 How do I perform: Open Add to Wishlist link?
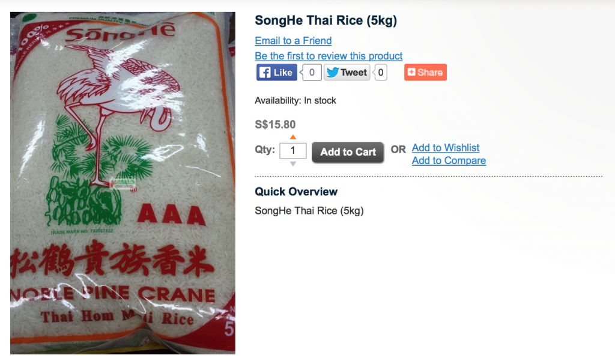pyautogui.click(x=446, y=148)
